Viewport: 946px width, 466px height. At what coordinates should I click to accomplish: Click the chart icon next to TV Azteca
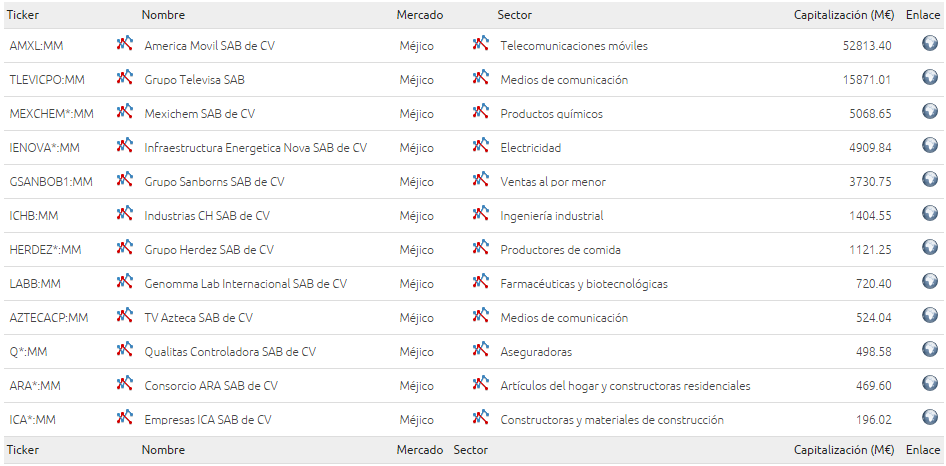(124, 315)
